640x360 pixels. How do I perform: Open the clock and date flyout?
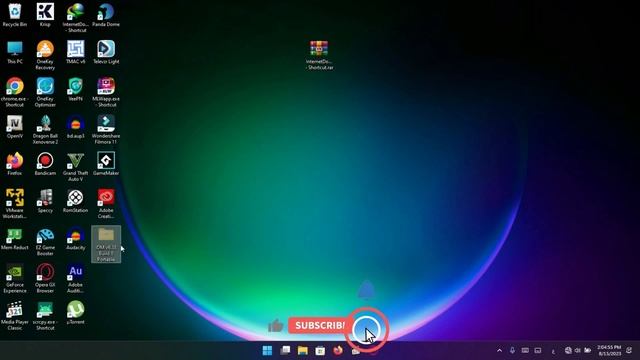[609, 350]
